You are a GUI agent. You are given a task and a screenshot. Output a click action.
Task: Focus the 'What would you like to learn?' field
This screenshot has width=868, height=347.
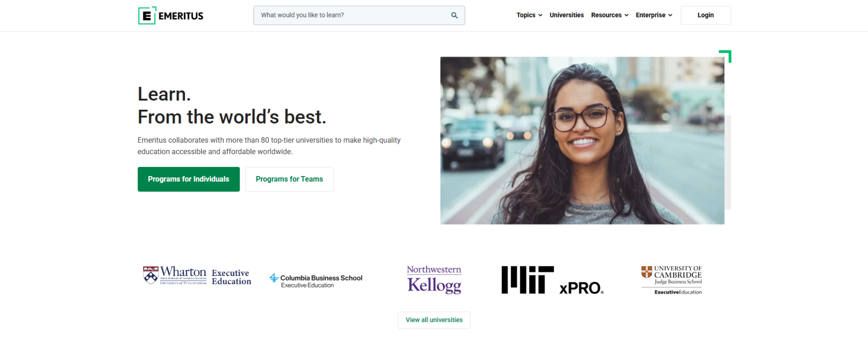[x=359, y=15]
